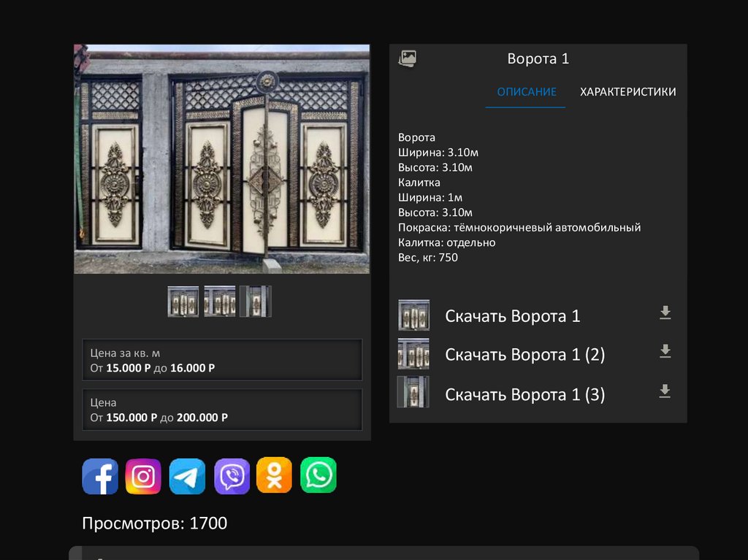Switch to the ОПИСАНИЕ tab

526,92
